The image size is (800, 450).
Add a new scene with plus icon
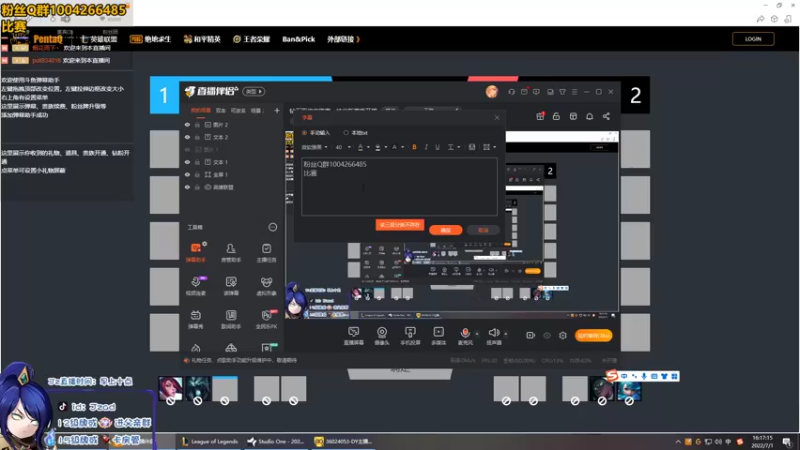tap(277, 110)
